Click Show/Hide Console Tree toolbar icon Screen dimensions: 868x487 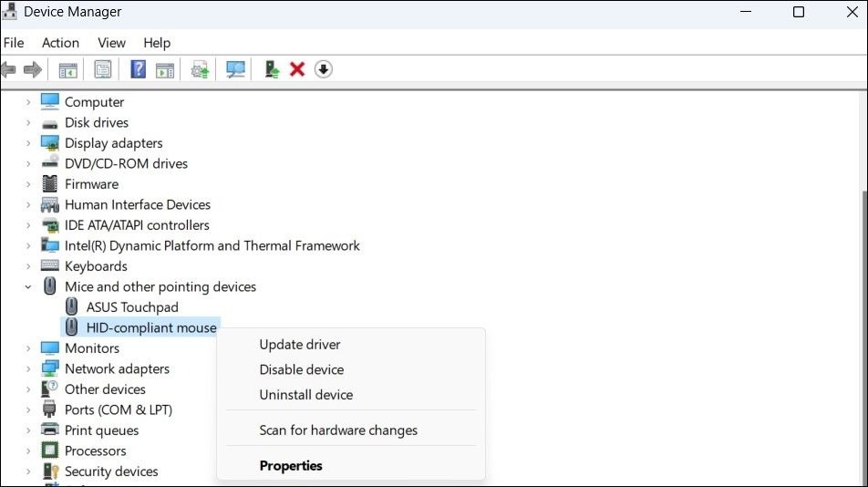pos(67,70)
